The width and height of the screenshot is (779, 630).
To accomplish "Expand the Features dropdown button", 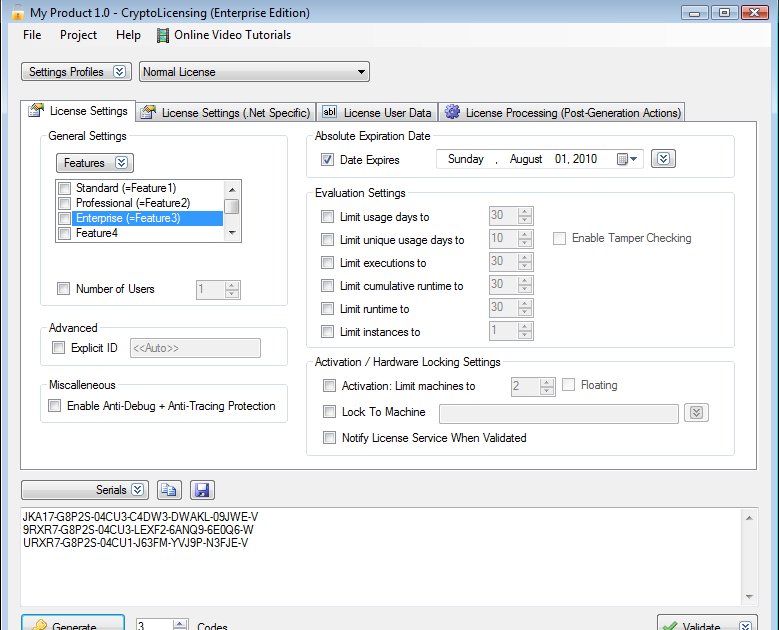I will (x=94, y=163).
